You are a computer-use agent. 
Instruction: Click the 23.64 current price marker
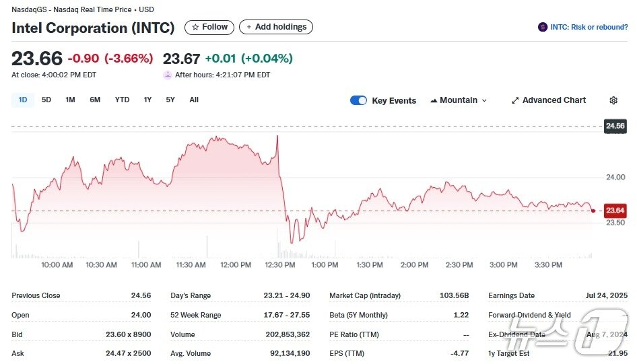(615, 211)
